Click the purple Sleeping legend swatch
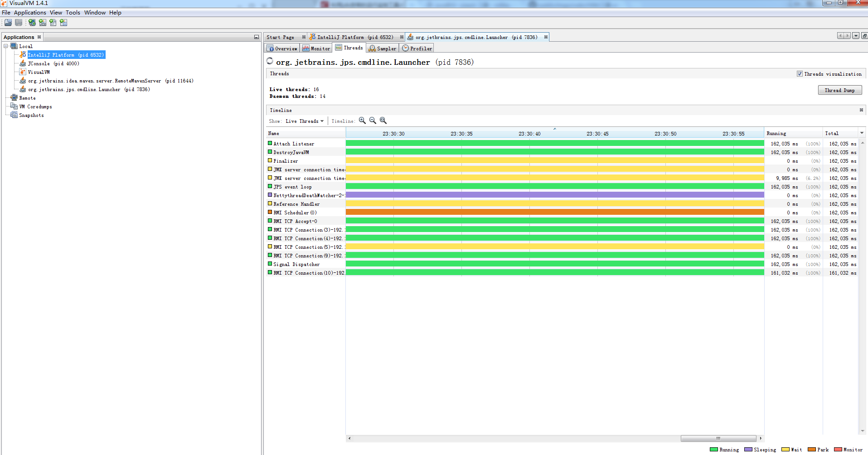The height and width of the screenshot is (455, 868). pos(748,450)
